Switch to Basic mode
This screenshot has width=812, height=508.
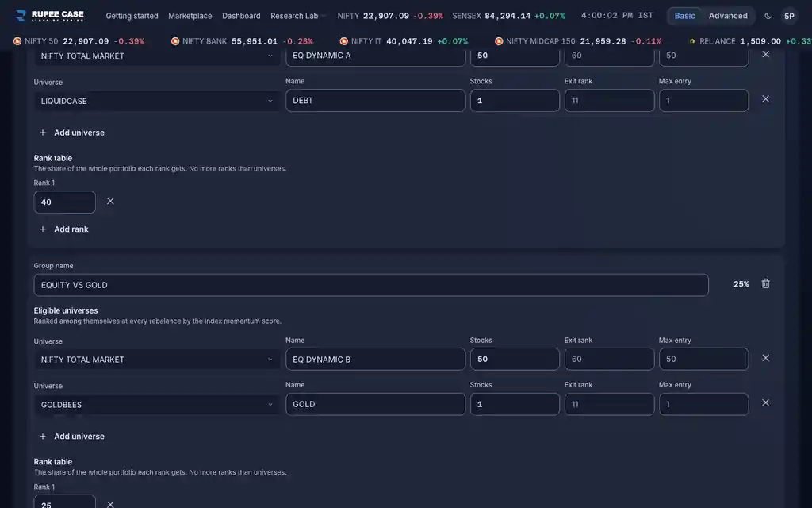tap(684, 16)
